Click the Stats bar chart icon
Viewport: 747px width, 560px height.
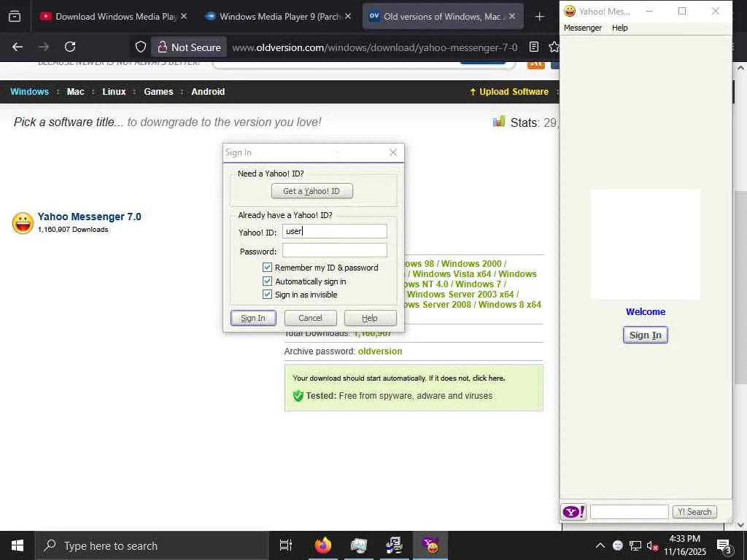(x=499, y=122)
